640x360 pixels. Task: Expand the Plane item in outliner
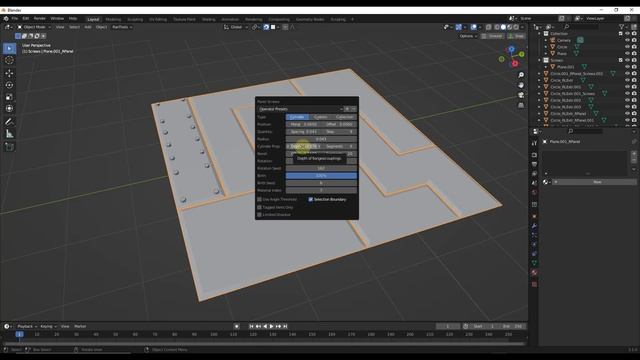click(x=546, y=54)
